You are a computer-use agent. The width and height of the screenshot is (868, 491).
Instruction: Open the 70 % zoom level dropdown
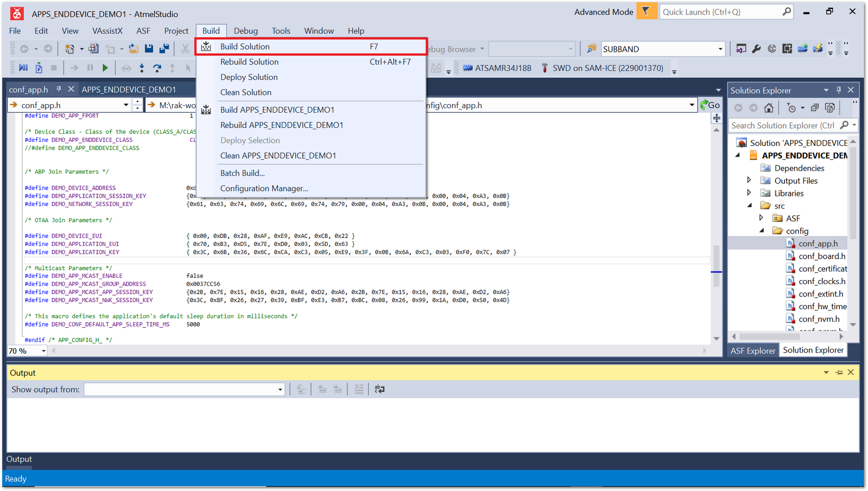44,351
